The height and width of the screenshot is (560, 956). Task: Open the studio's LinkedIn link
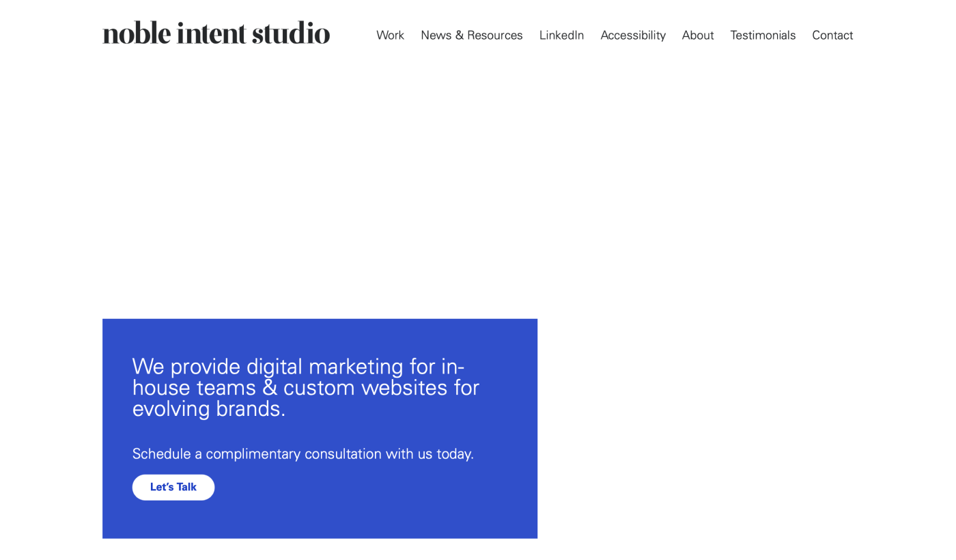[561, 35]
